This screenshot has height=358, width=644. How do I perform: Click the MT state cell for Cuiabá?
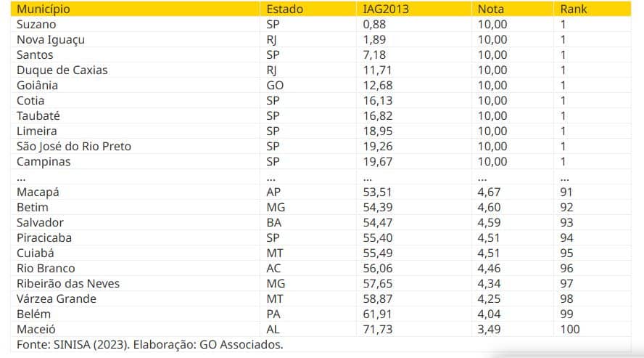[x=275, y=253]
